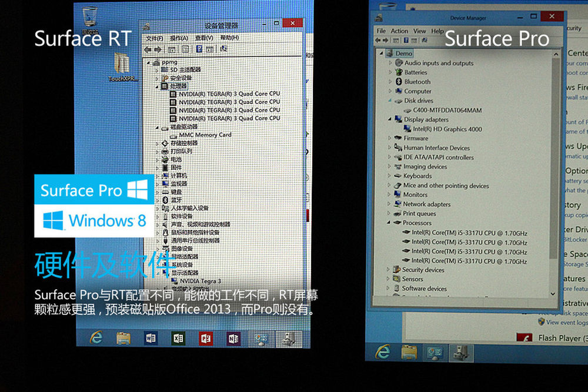Click the Intel HD Graphics 4000 adapter icon

pyautogui.click(x=407, y=129)
